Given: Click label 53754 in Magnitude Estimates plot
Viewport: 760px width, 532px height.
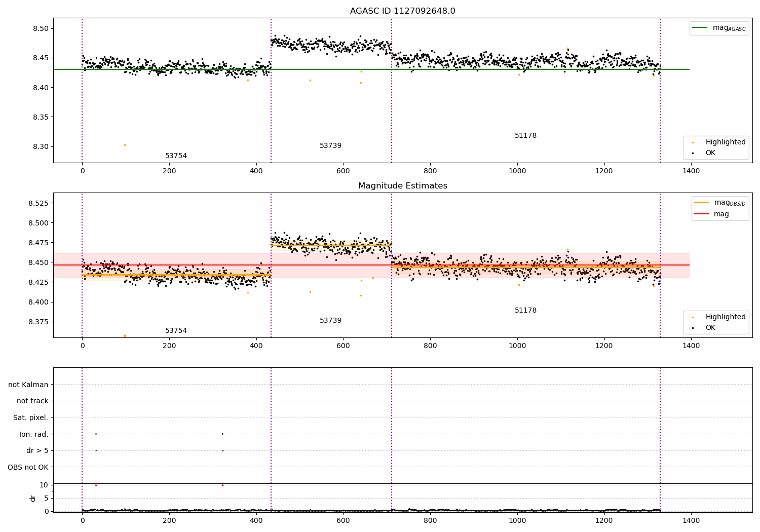Looking at the screenshot, I should coord(176,331).
